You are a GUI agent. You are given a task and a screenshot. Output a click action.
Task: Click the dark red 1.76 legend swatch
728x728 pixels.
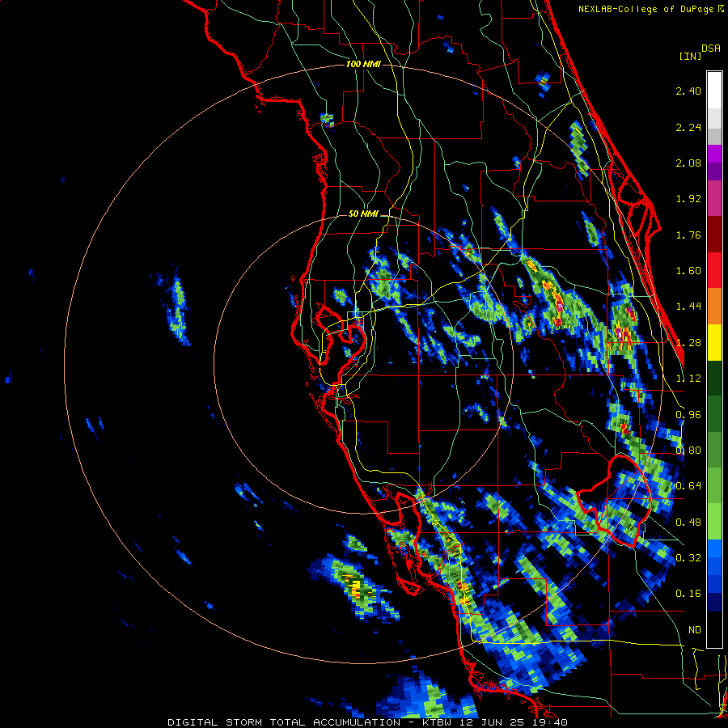(x=714, y=235)
